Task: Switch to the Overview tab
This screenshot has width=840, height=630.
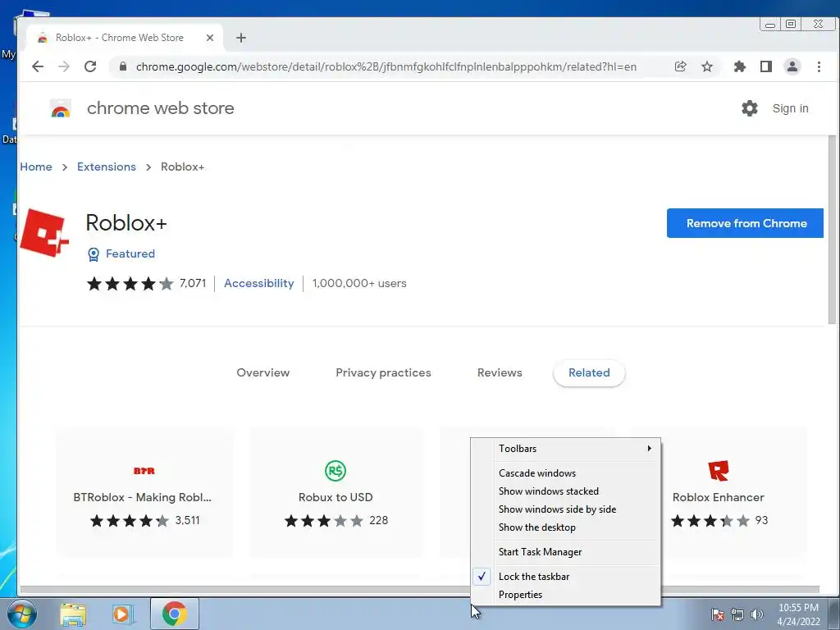Action: coord(263,373)
